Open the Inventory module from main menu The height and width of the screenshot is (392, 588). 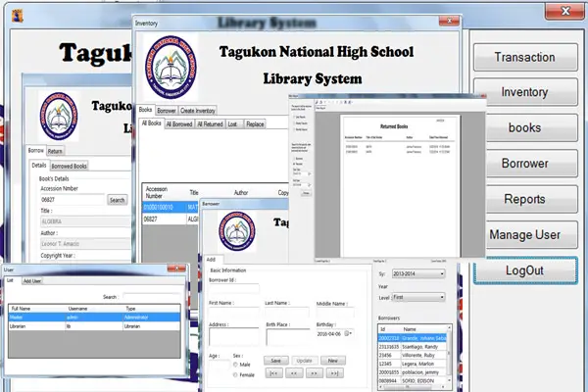525,92
